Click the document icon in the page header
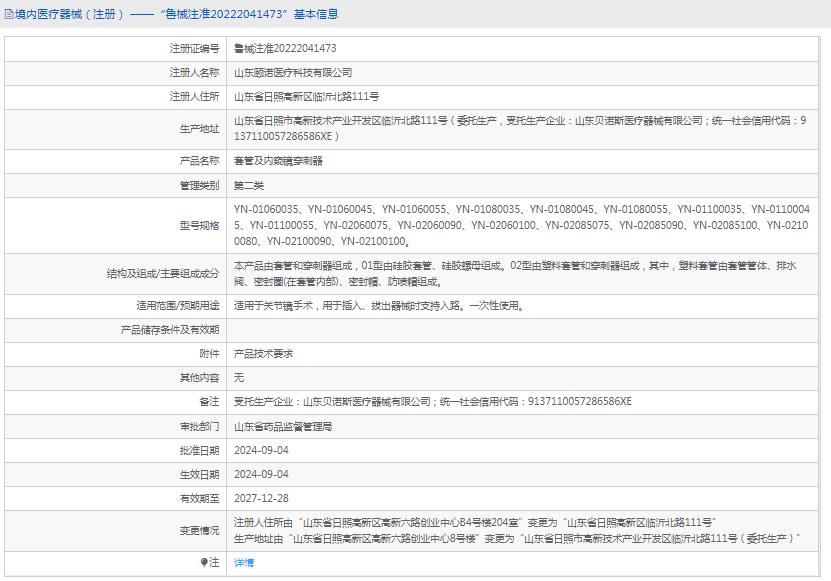Viewport: 831px width, 581px height. (x=9, y=14)
